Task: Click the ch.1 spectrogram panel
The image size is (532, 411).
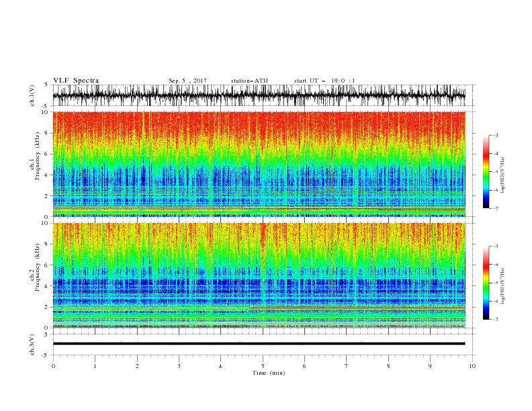Action: 259,164
